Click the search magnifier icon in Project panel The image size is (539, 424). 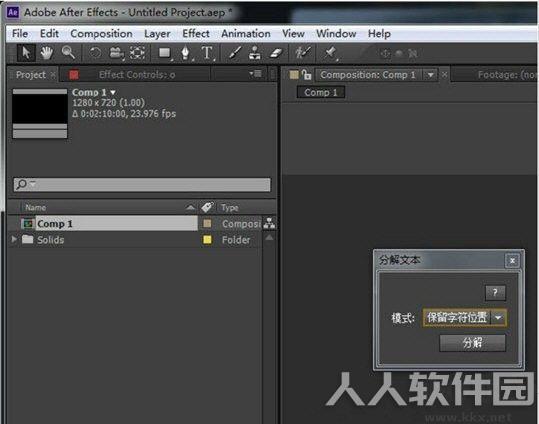22,184
